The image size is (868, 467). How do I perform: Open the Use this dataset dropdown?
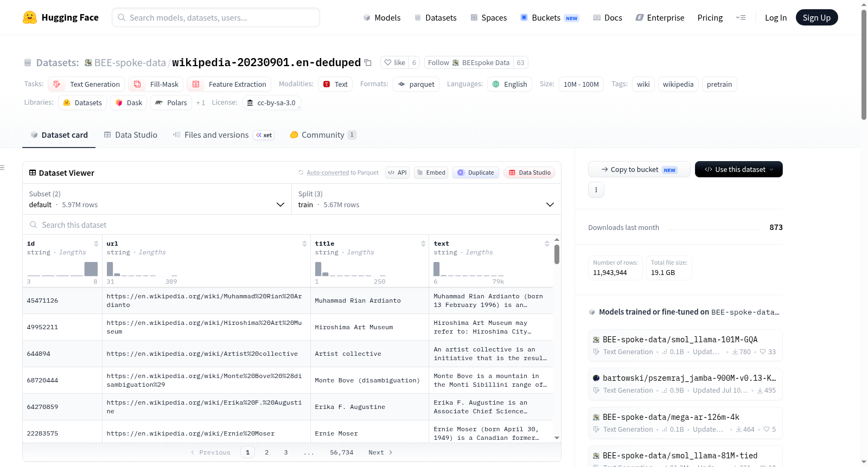(738, 169)
